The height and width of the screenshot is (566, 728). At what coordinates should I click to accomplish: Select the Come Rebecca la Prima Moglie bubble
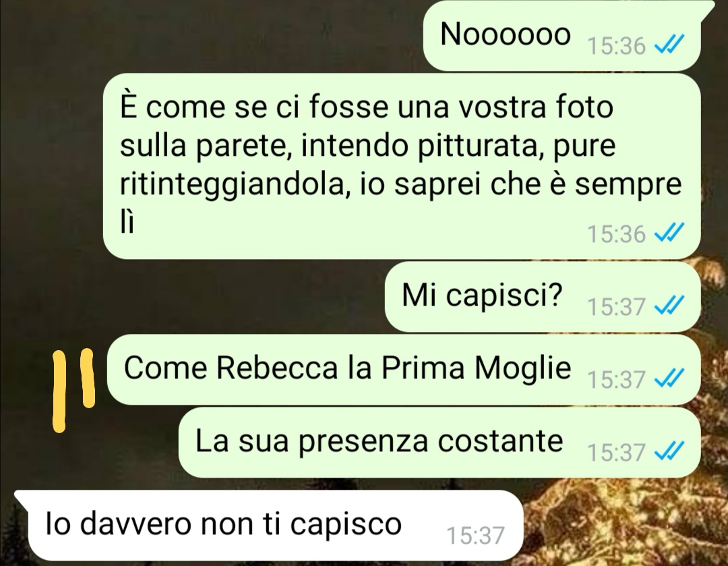coord(404,369)
